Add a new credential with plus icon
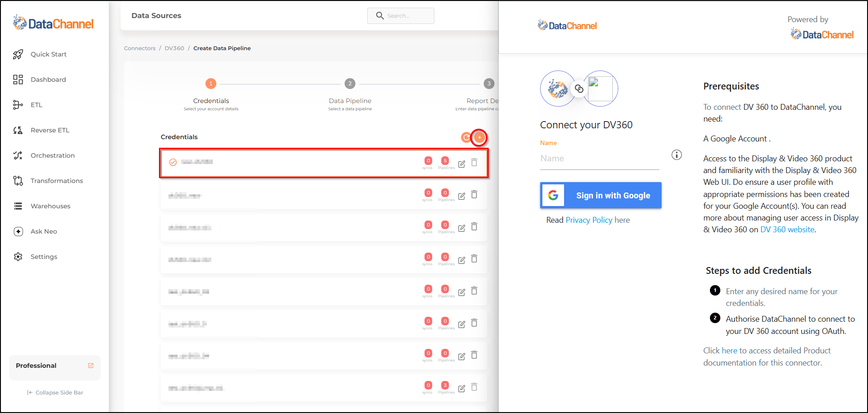Screen dimensions: 868x413 (x=479, y=137)
